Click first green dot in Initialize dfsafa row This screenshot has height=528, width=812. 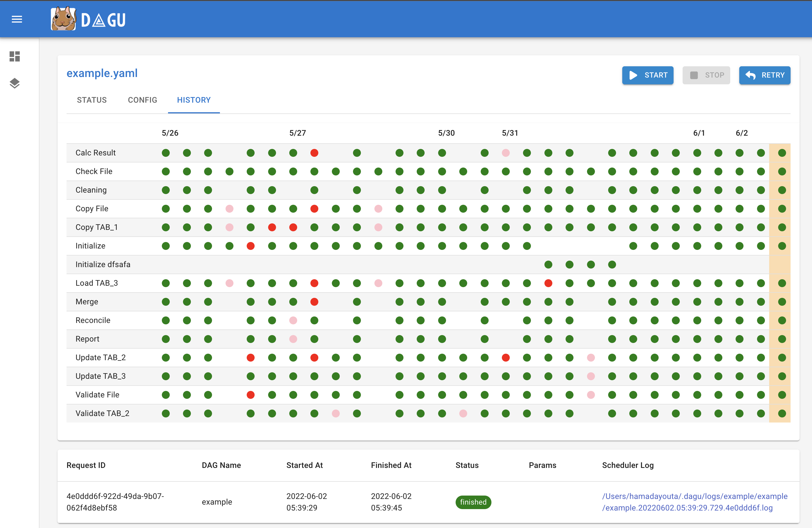(548, 265)
